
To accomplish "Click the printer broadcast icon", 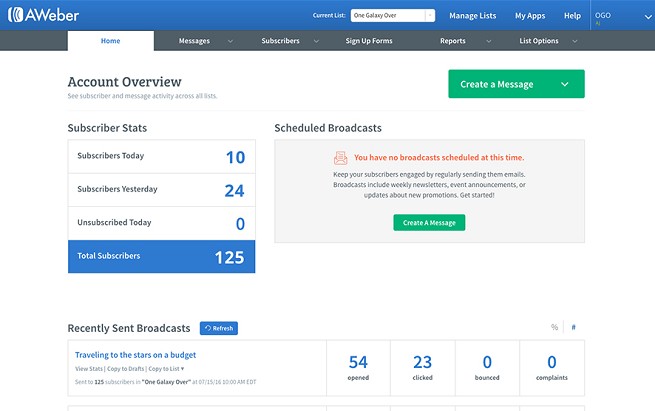I will 340,158.
